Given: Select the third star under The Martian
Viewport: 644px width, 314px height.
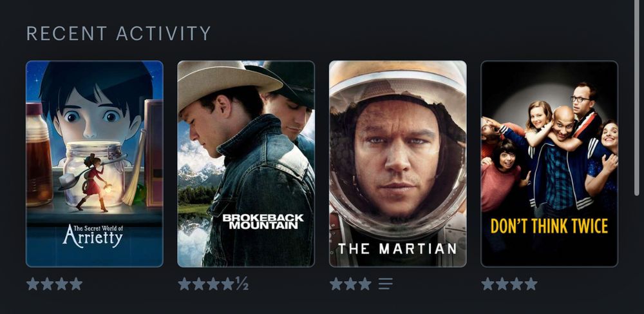Looking at the screenshot, I should tap(365, 284).
